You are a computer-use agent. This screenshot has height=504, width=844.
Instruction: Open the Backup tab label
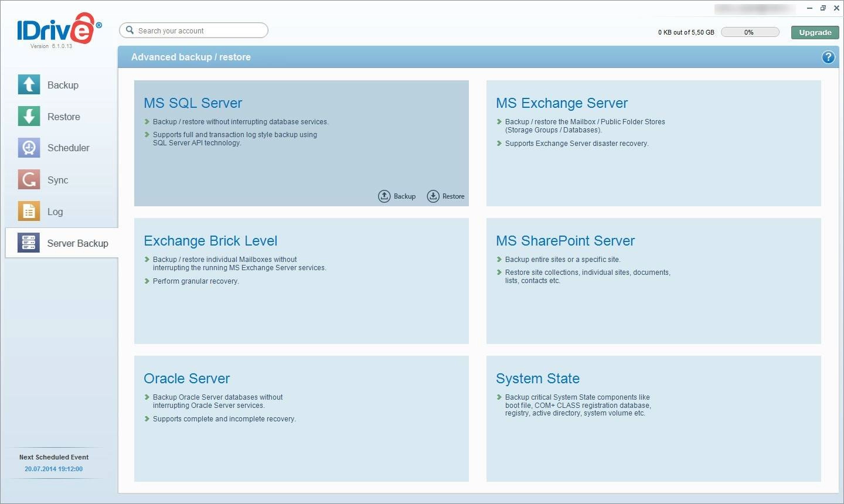63,85
